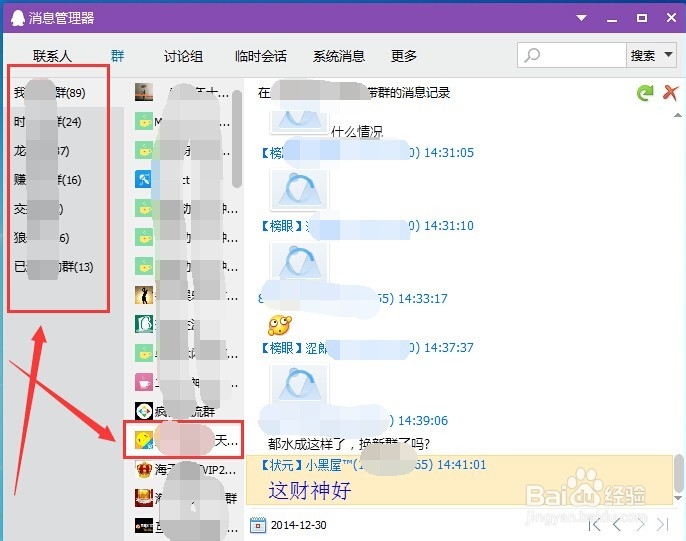This screenshot has width=686, height=541.
Task: Select the 群 tab
Action: coord(117,56)
